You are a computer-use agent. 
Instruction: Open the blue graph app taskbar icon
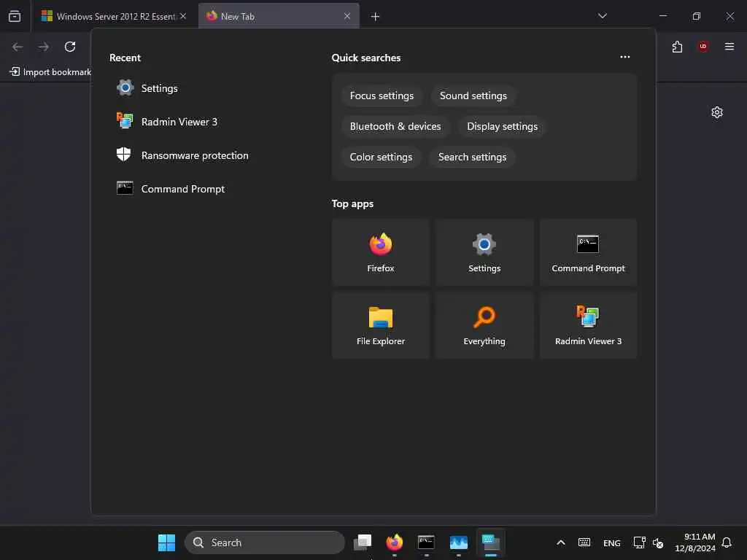pyautogui.click(x=459, y=542)
